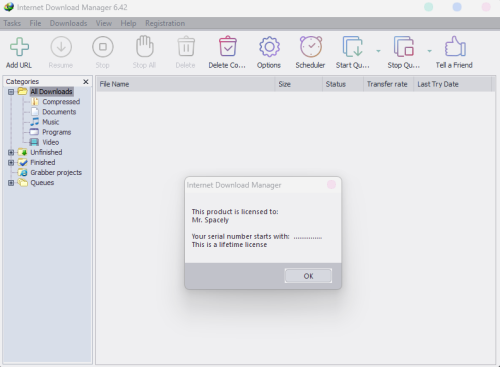Click the Unfinished folder icon
This screenshot has width=500, height=367.
[22, 152]
